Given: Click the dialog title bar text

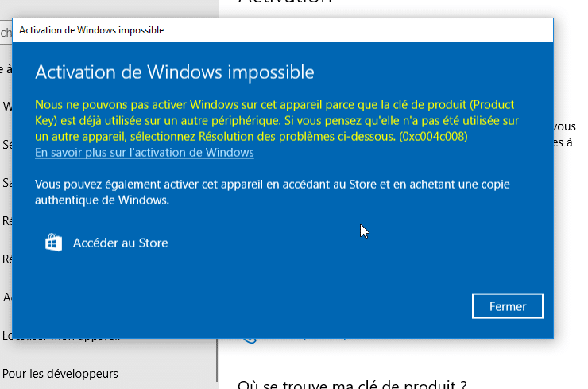Looking at the screenshot, I should (x=91, y=30).
